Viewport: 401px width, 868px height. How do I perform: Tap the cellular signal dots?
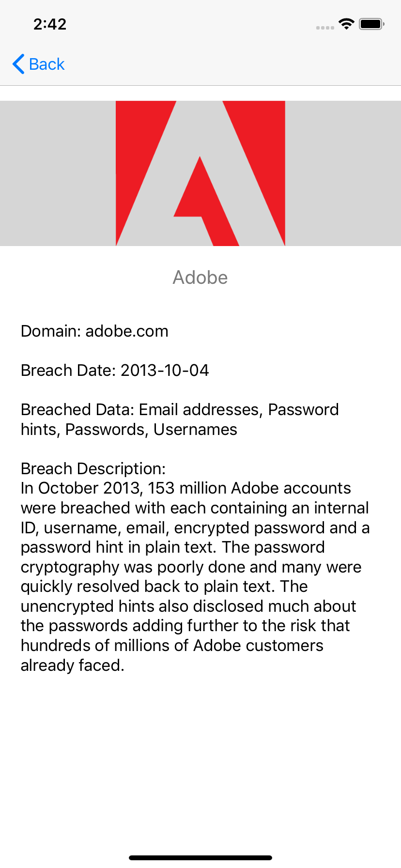(x=325, y=28)
